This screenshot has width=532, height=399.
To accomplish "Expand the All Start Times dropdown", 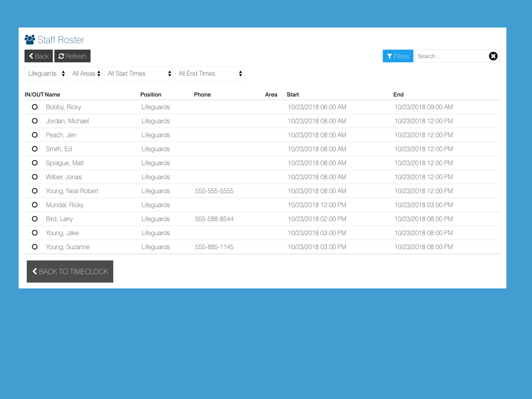I will 139,74.
